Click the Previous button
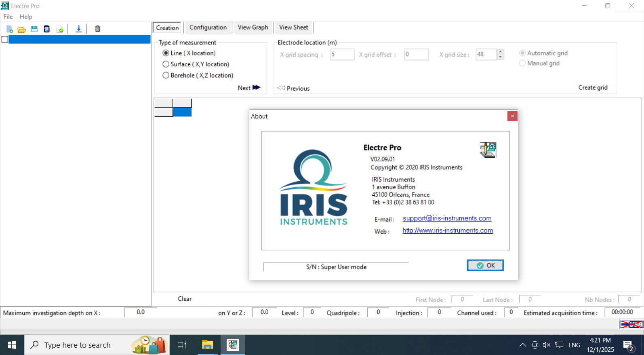Image resolution: width=644 pixels, height=355 pixels. [x=294, y=88]
